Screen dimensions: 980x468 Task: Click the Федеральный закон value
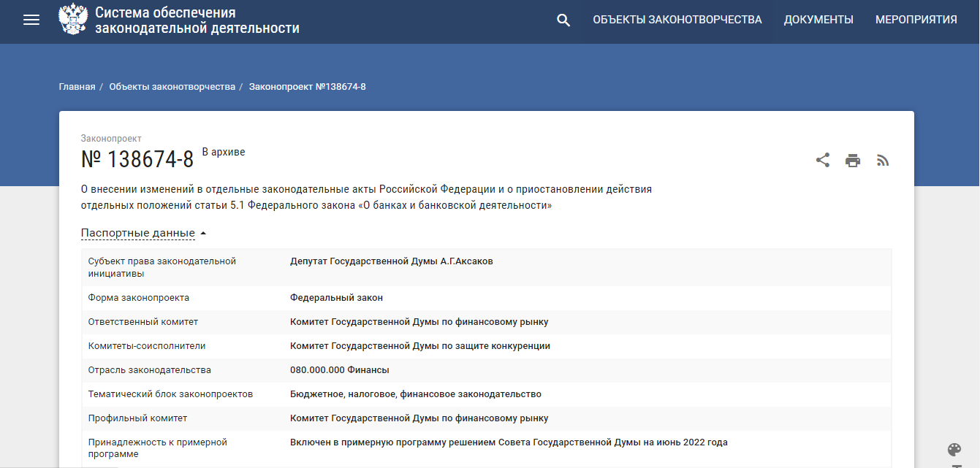[x=336, y=297]
